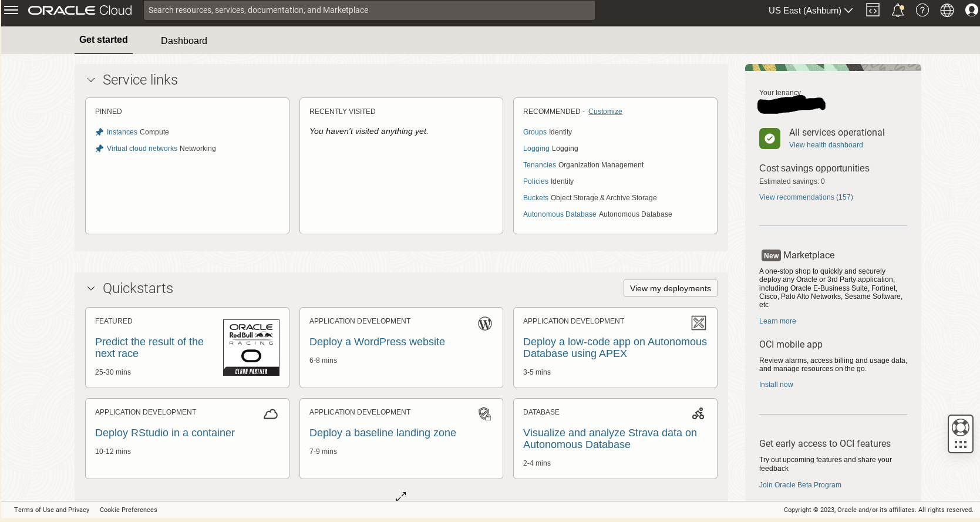Viewport: 980px width, 522px height.
Task: Open View health dashboard link
Action: pyautogui.click(x=826, y=145)
